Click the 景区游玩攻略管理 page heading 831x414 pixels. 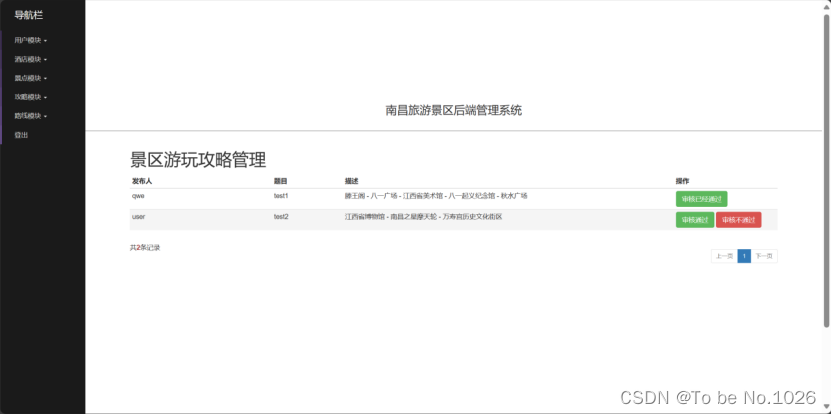click(x=198, y=160)
